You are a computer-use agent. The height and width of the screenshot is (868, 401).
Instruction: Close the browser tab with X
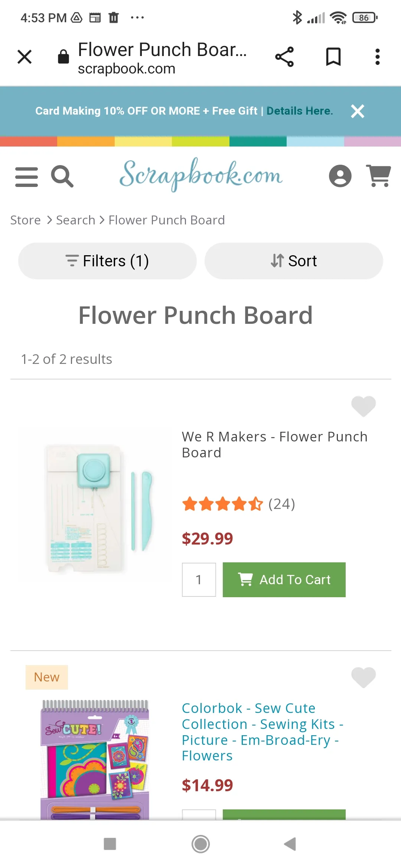coord(25,57)
